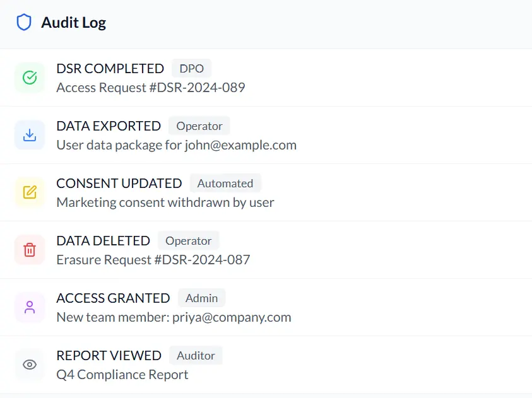
Task: Toggle visibility via the REPORT VIEWED eye icon
Action: point(29,365)
